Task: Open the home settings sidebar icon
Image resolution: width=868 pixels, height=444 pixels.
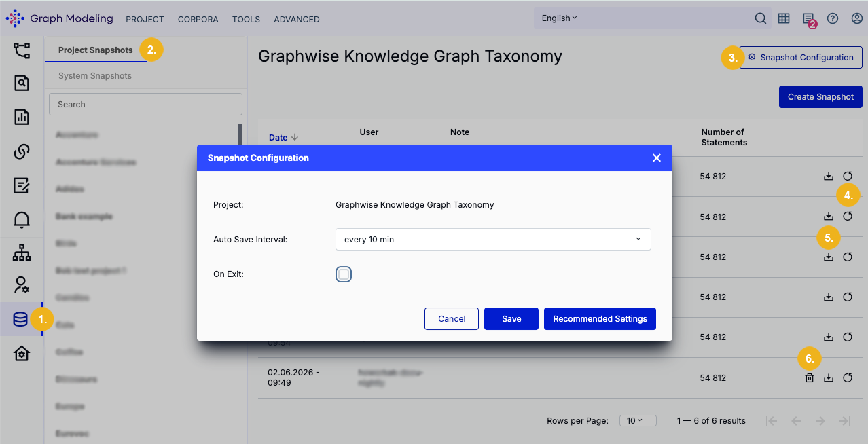Action: click(x=22, y=354)
